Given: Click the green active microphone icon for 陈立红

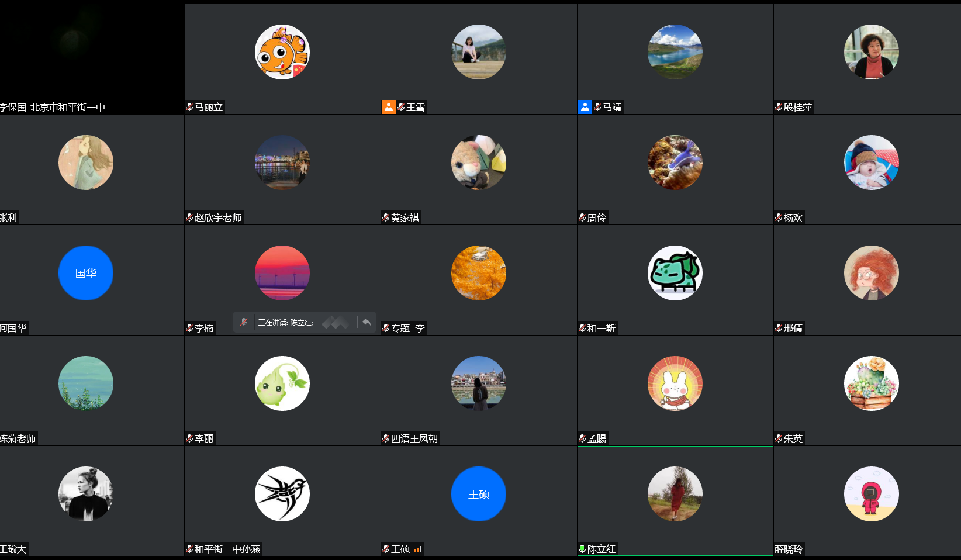Looking at the screenshot, I should coord(582,549).
